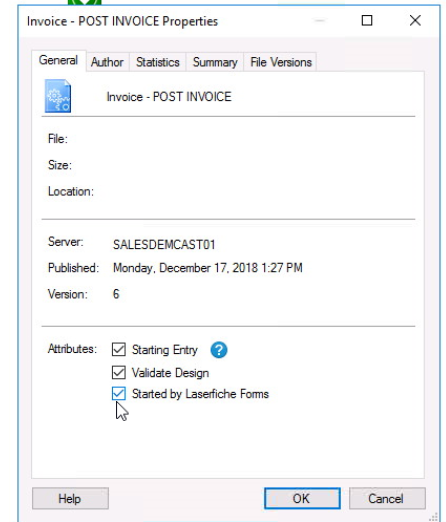Select the General tab
The height and width of the screenshot is (522, 446).
point(58,60)
